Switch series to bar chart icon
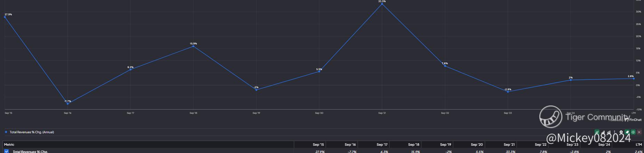Viewport: 644px width, 153px height. click(603, 132)
